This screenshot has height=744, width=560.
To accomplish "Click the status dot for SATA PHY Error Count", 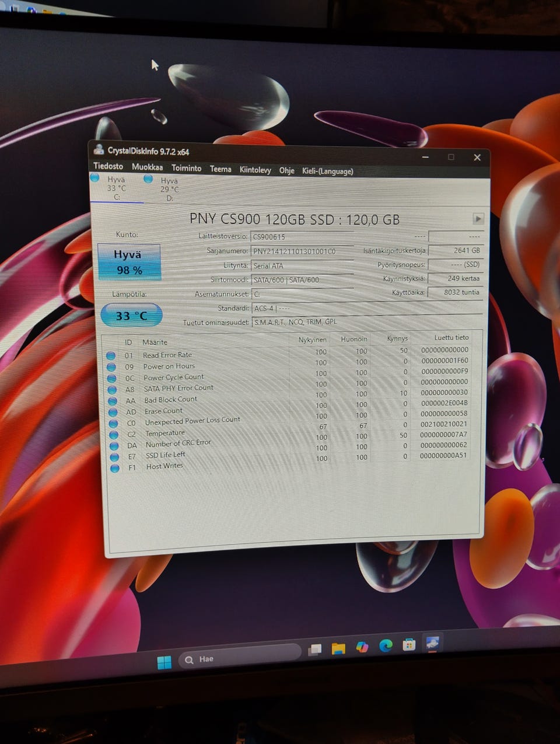I will click(113, 389).
